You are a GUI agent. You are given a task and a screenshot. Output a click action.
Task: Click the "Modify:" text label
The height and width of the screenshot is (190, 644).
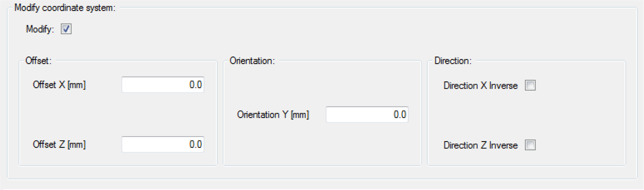pyautogui.click(x=40, y=29)
